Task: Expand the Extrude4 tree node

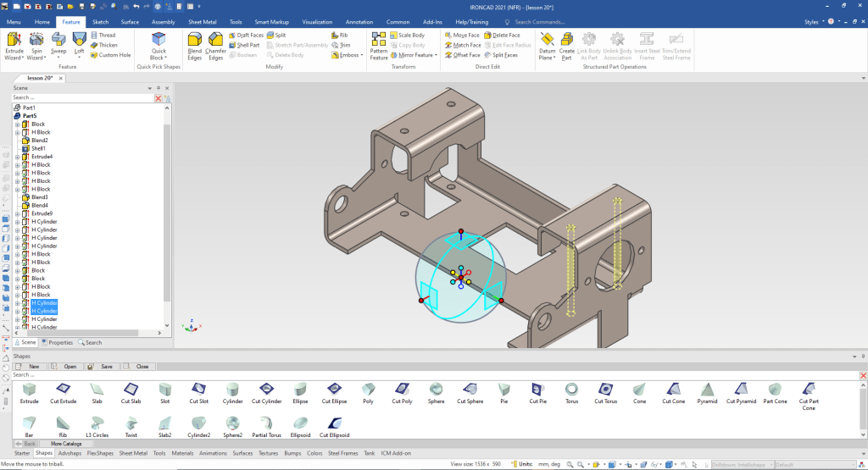Action: tap(17, 157)
